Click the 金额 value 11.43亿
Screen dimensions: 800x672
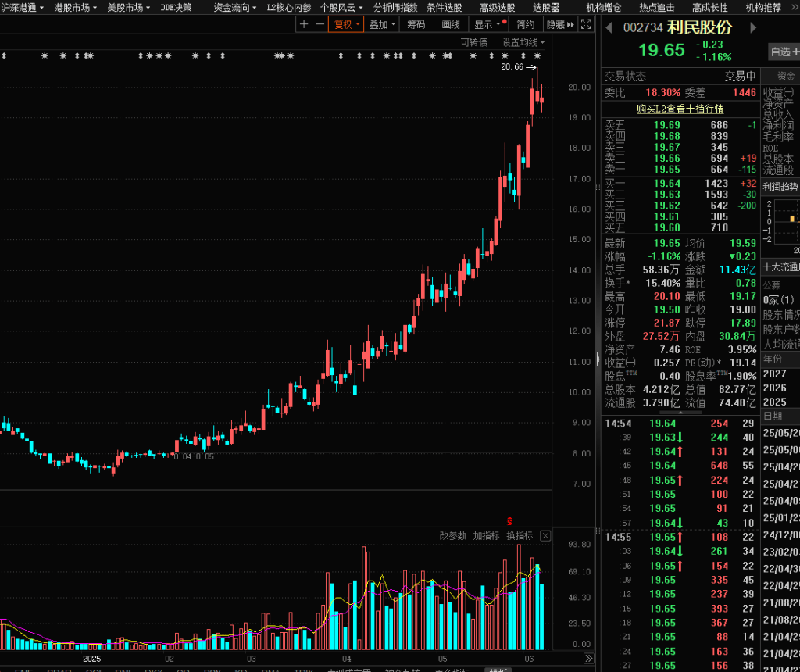pyautogui.click(x=737, y=270)
